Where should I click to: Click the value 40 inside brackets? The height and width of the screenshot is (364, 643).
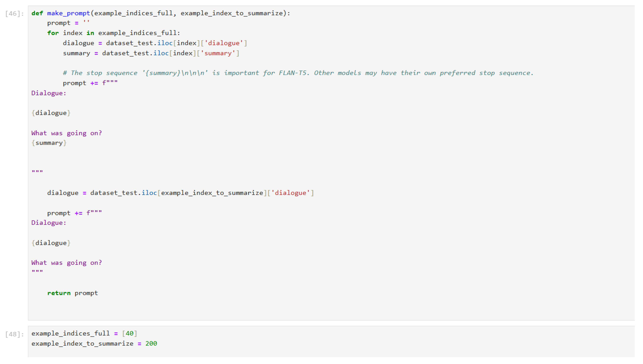129,333
